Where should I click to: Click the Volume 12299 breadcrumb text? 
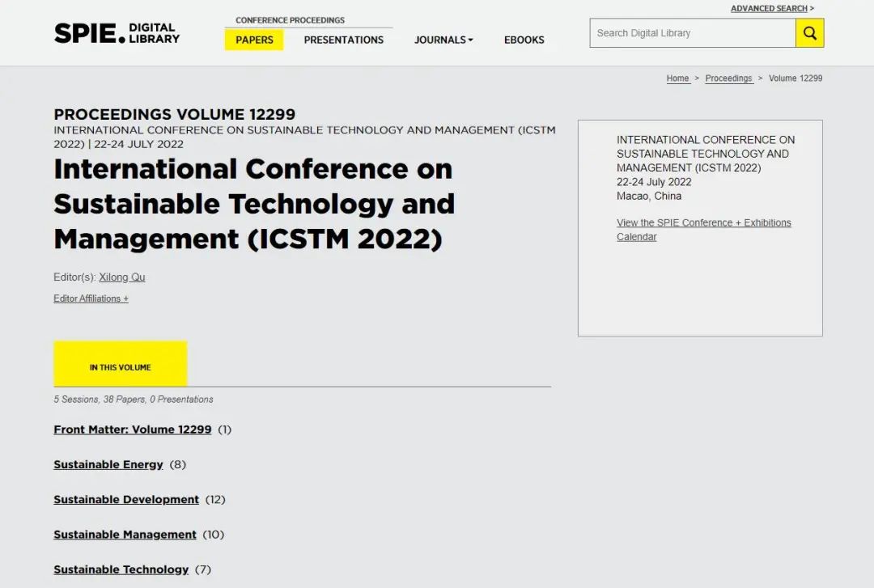tap(796, 78)
